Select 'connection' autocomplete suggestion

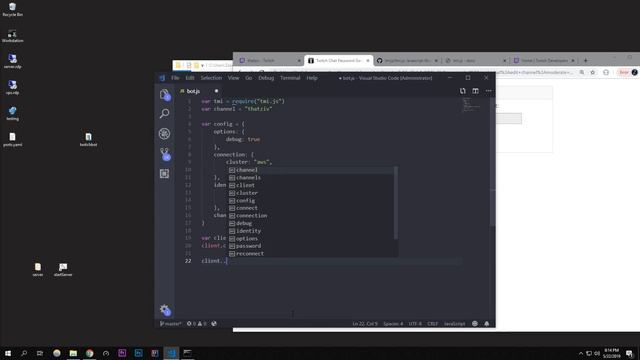(x=313, y=216)
